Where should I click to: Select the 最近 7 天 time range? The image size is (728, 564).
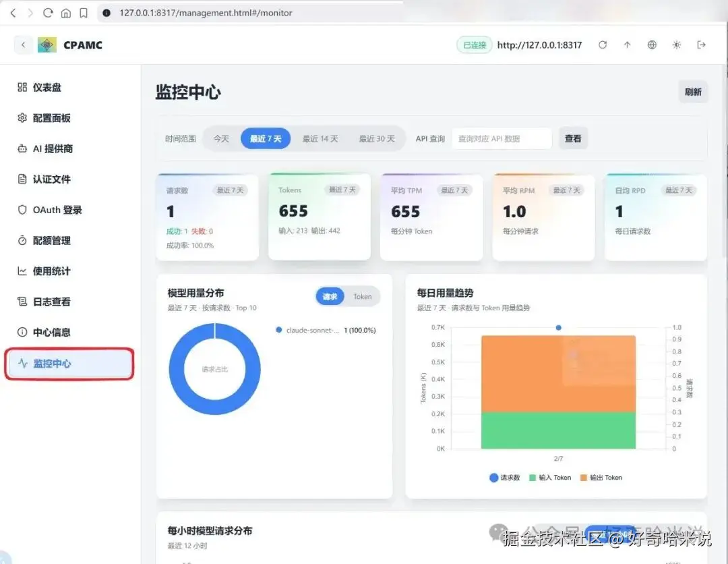click(266, 138)
